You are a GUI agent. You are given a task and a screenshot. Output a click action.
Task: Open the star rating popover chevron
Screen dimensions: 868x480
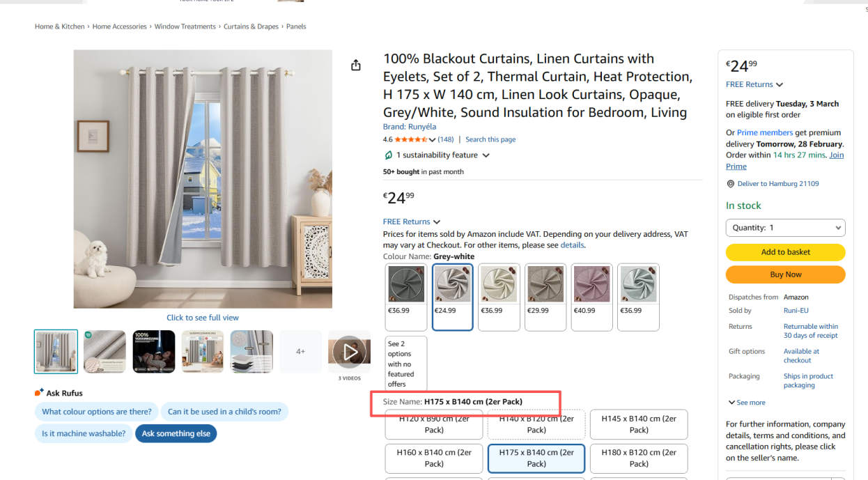pos(433,140)
